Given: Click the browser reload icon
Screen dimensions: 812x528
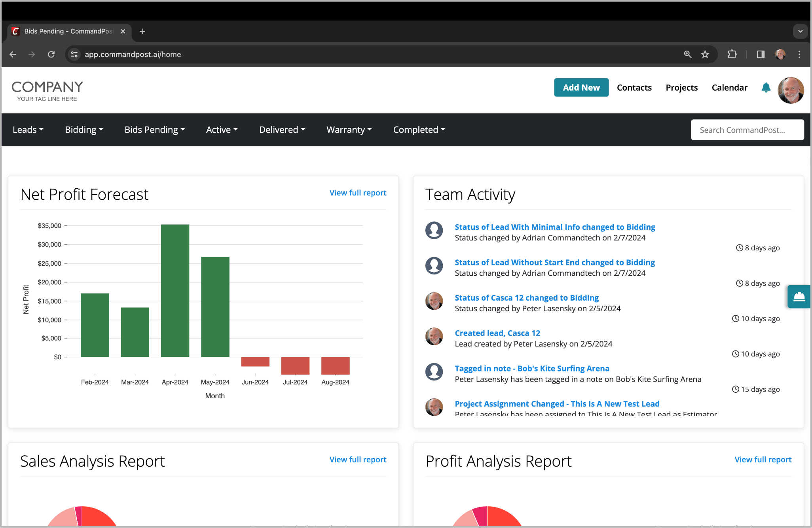Looking at the screenshot, I should point(51,54).
